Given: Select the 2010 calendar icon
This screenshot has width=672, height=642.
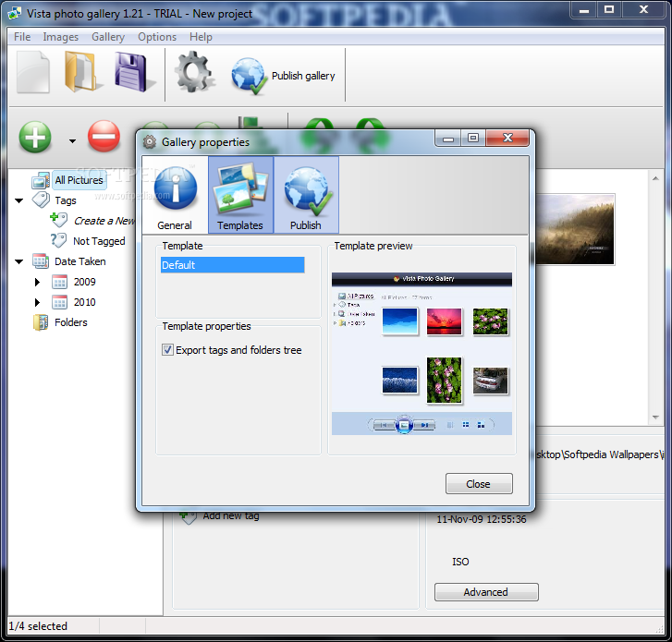Looking at the screenshot, I should 59,302.
